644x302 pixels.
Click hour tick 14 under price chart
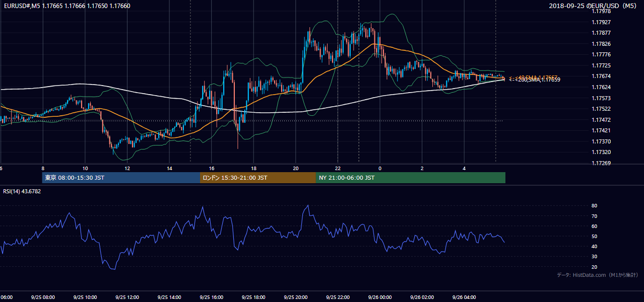pos(169,168)
